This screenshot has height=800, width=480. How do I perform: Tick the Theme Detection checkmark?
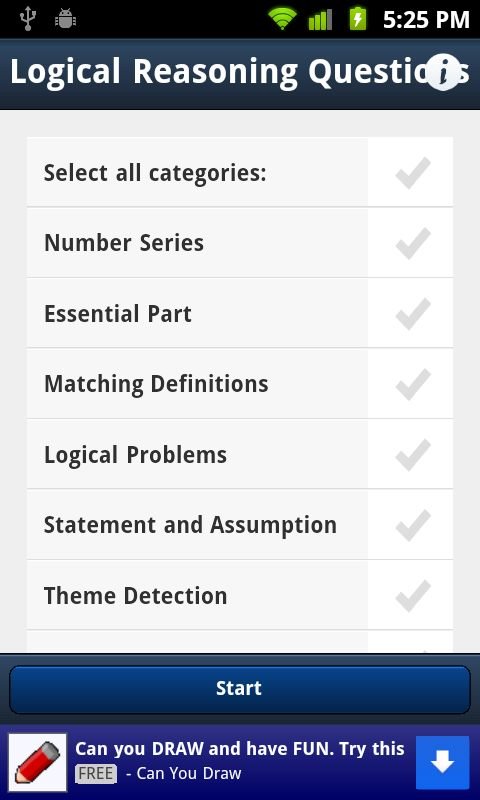point(413,595)
